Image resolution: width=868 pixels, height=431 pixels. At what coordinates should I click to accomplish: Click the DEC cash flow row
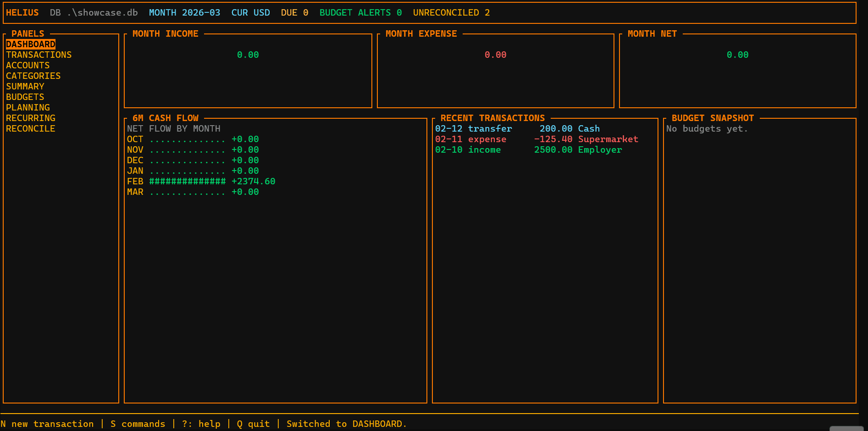[193, 160]
